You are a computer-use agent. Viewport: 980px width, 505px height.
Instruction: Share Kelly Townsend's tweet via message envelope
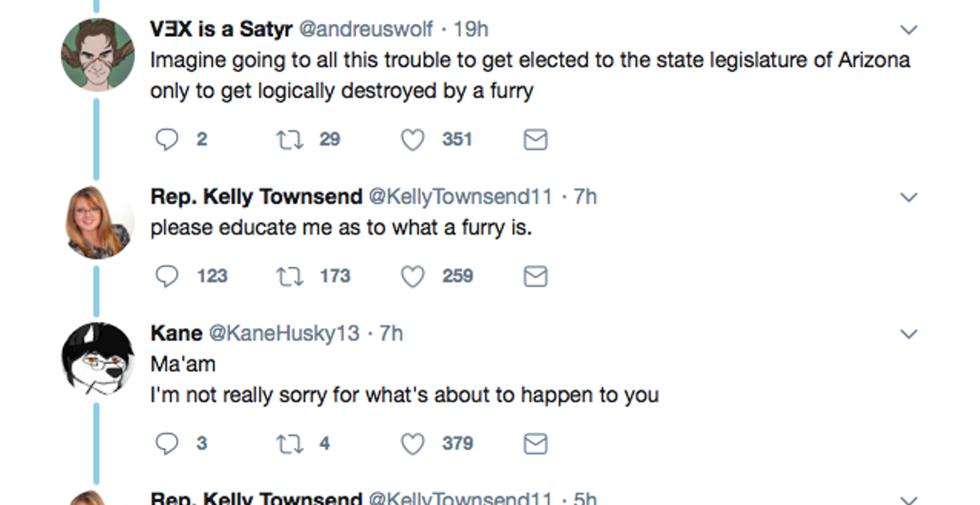[535, 276]
